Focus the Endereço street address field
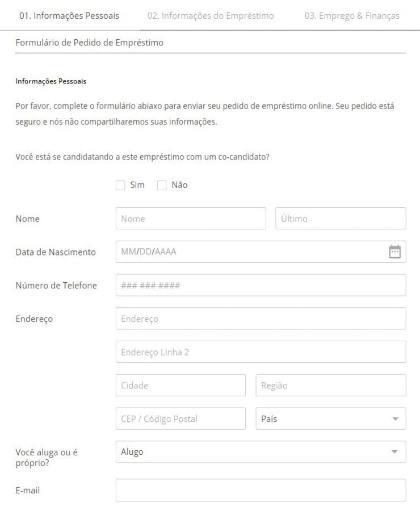Viewport: 420px width, 511px height. pos(261,319)
